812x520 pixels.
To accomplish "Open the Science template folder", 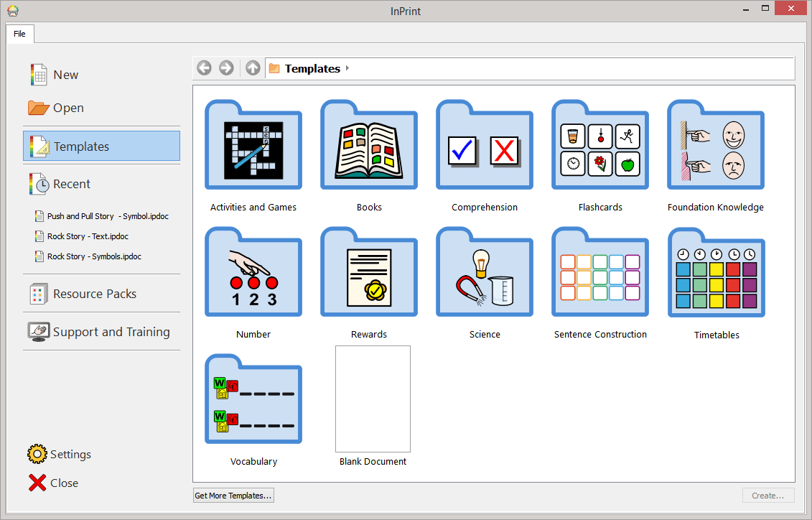I will 485,276.
